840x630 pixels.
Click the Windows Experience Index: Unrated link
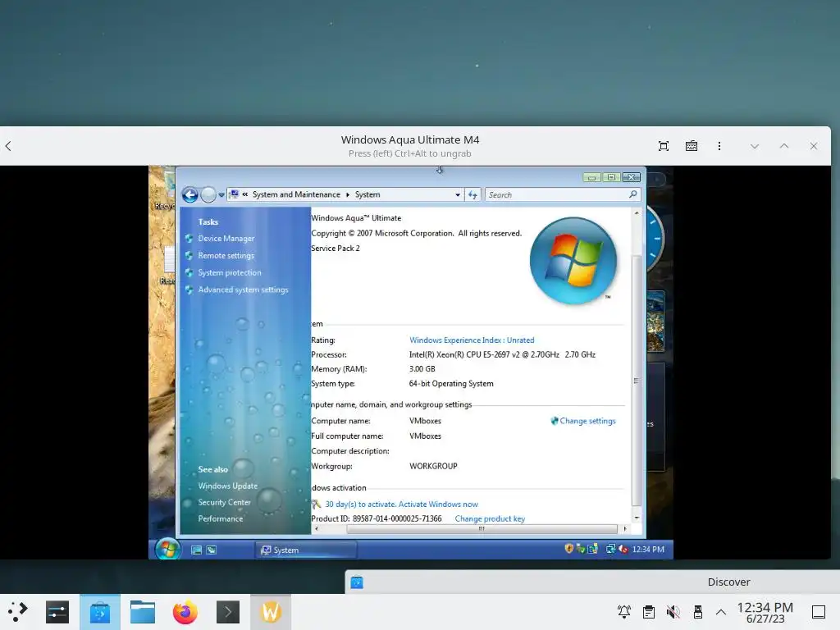pyautogui.click(x=472, y=340)
